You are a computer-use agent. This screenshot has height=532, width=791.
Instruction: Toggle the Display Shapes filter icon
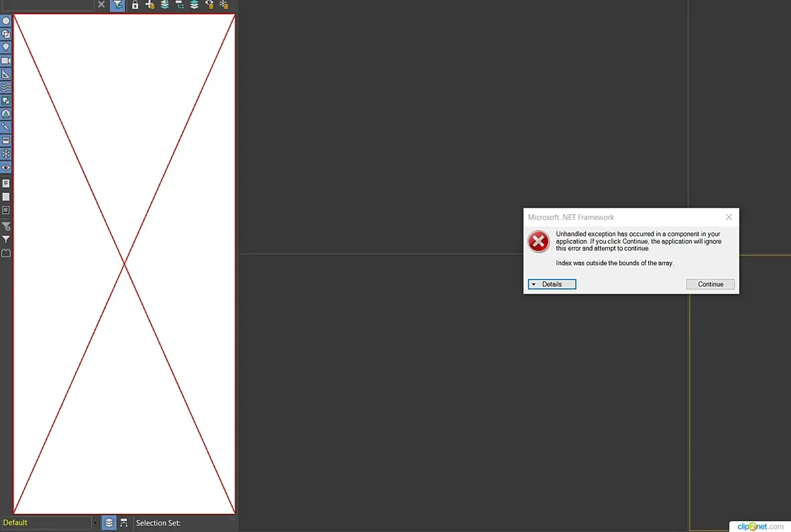(6, 34)
